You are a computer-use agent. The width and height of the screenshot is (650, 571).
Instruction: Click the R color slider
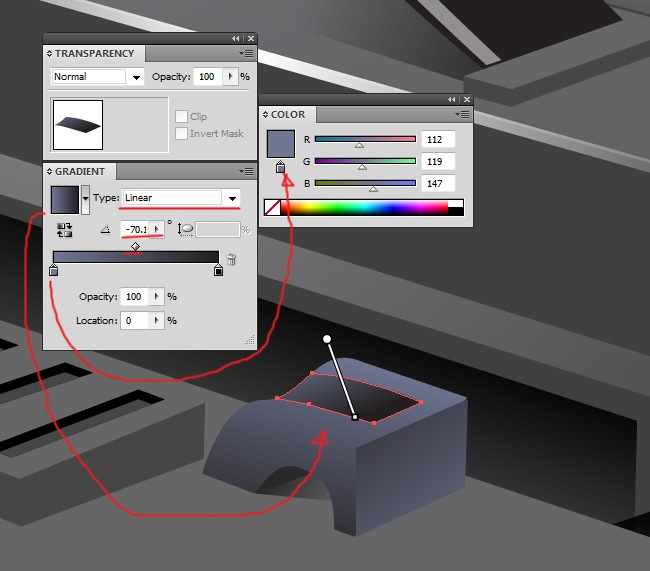coord(365,139)
